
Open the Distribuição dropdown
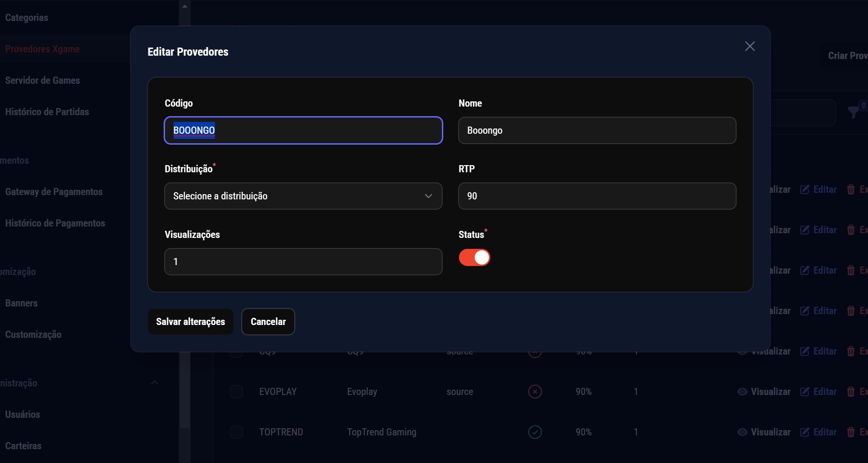click(303, 196)
